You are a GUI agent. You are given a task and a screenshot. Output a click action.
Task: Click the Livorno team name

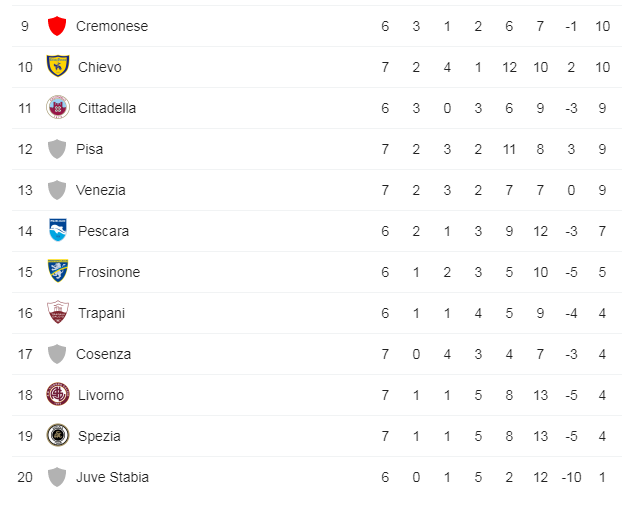coord(101,396)
